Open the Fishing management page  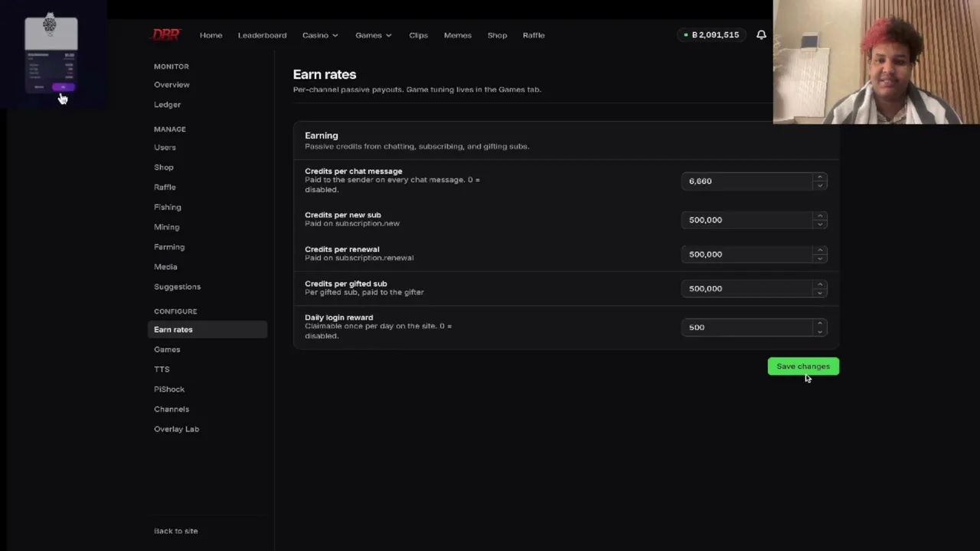click(x=168, y=207)
